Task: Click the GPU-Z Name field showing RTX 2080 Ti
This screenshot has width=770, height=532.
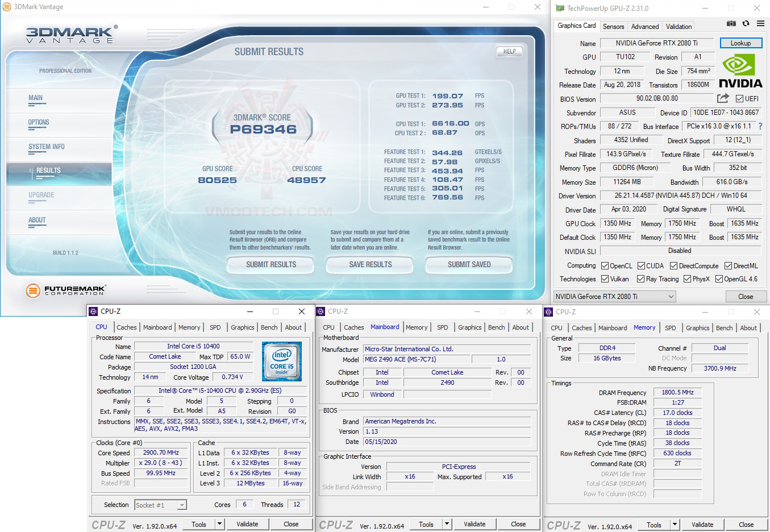Action: (x=657, y=43)
